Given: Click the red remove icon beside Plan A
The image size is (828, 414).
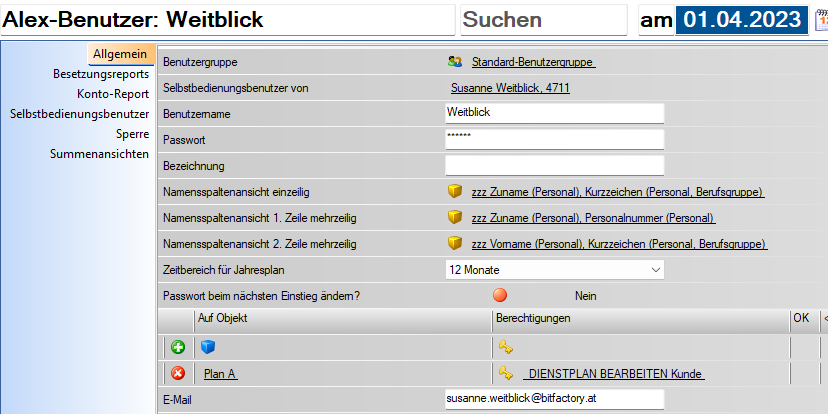Looking at the screenshot, I should [x=178, y=373].
